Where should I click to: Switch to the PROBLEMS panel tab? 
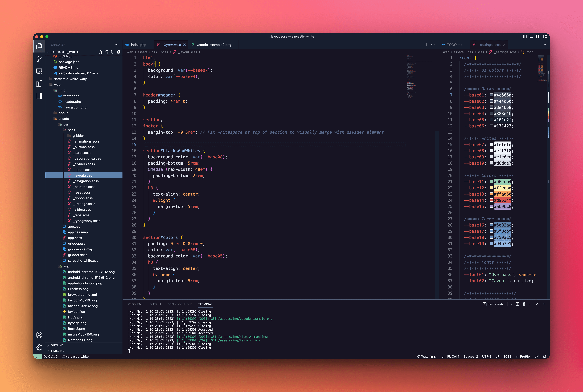pos(136,304)
